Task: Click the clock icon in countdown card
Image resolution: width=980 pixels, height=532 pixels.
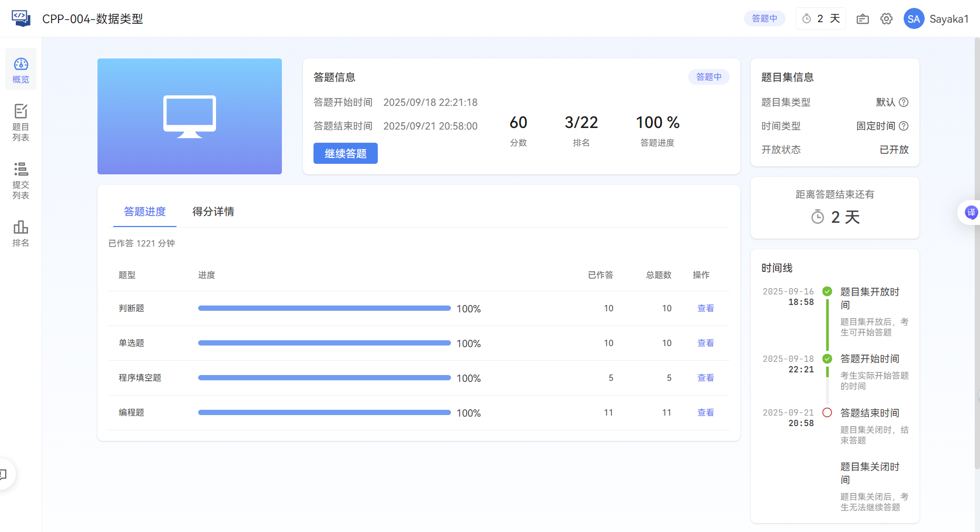Action: tap(818, 216)
